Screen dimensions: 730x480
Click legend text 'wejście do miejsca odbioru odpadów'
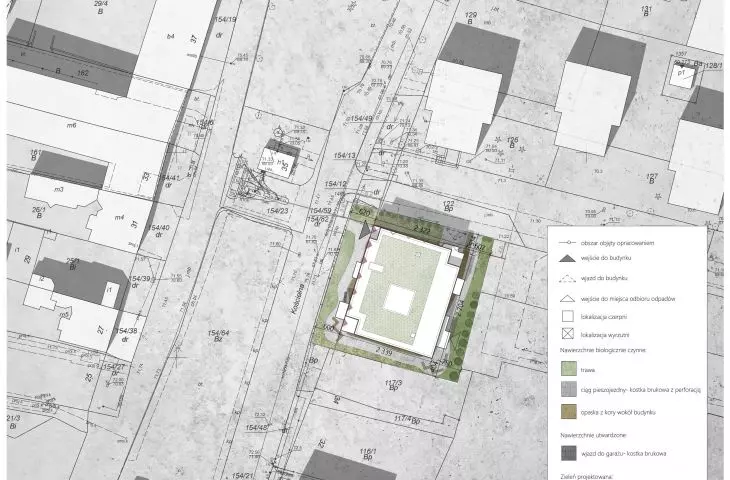628,299
